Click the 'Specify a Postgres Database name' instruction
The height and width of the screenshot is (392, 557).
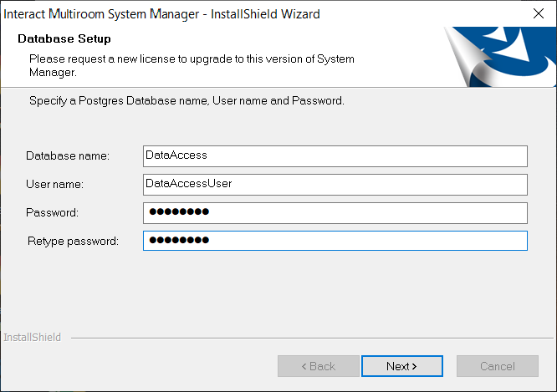pyautogui.click(x=187, y=101)
